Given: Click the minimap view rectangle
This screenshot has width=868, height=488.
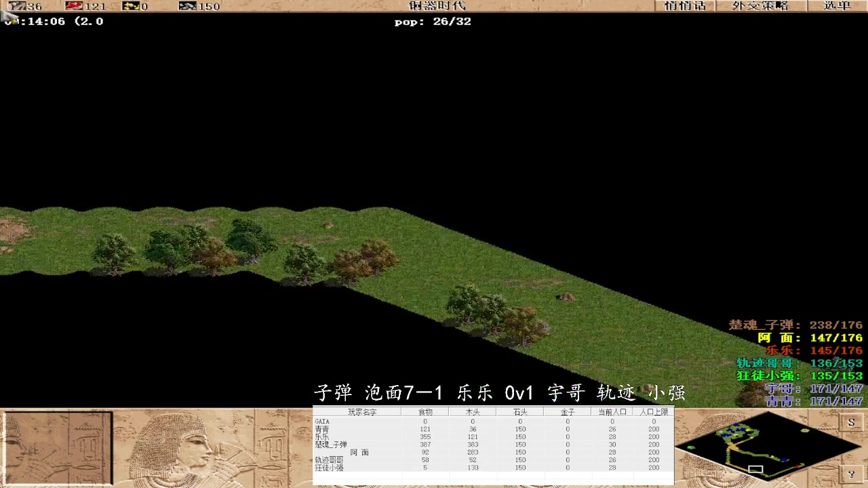Looking at the screenshot, I should [755, 469].
